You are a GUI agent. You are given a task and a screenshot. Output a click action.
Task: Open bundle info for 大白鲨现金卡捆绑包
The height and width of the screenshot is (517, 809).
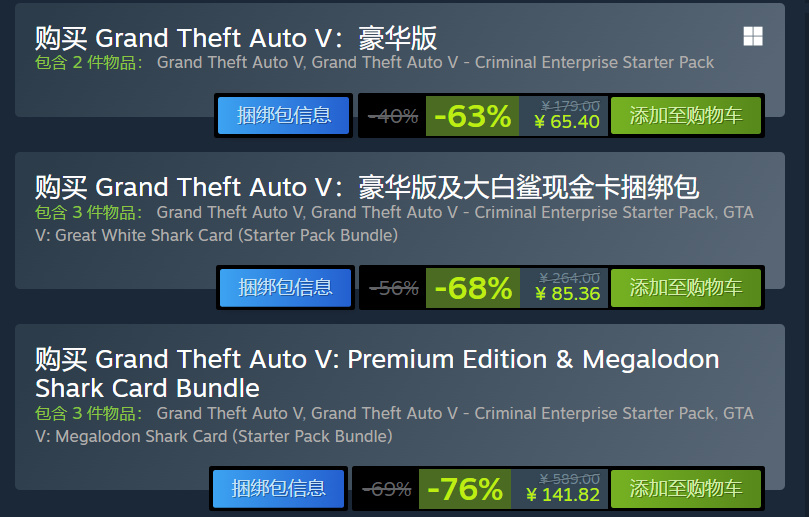(285, 288)
